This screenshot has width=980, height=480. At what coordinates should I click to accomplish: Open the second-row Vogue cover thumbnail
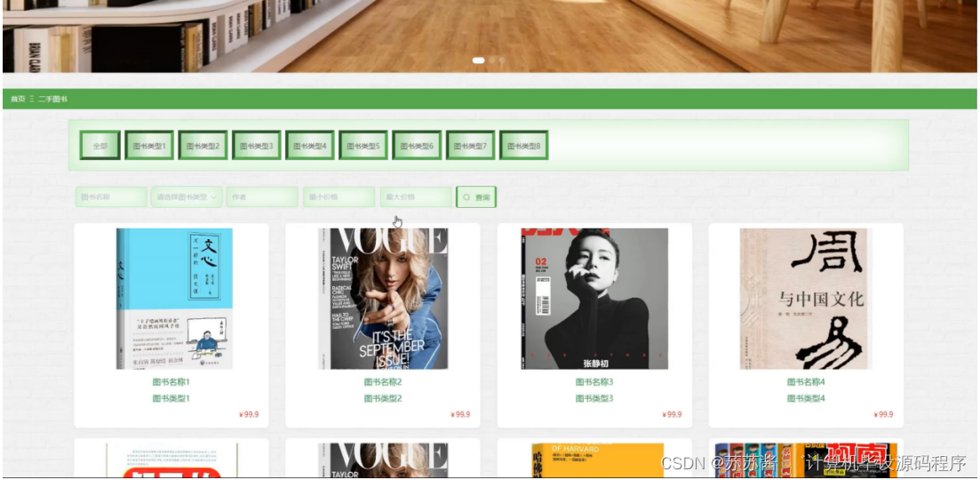383,460
